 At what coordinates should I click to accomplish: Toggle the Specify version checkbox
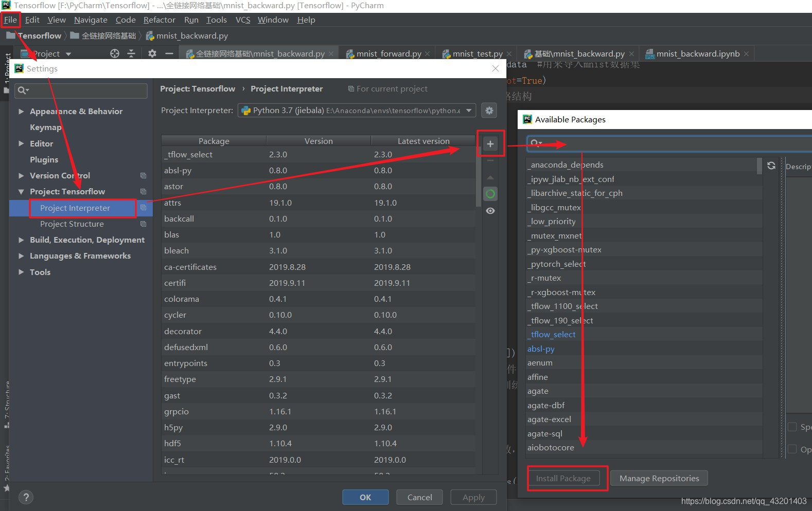click(x=792, y=427)
